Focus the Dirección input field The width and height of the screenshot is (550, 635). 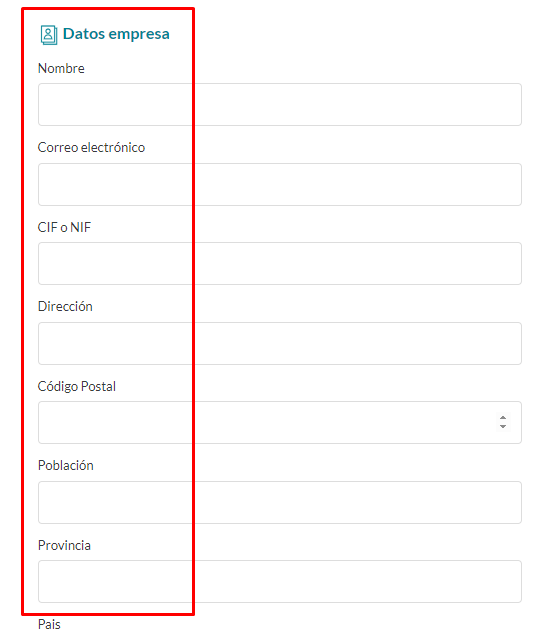tap(280, 343)
